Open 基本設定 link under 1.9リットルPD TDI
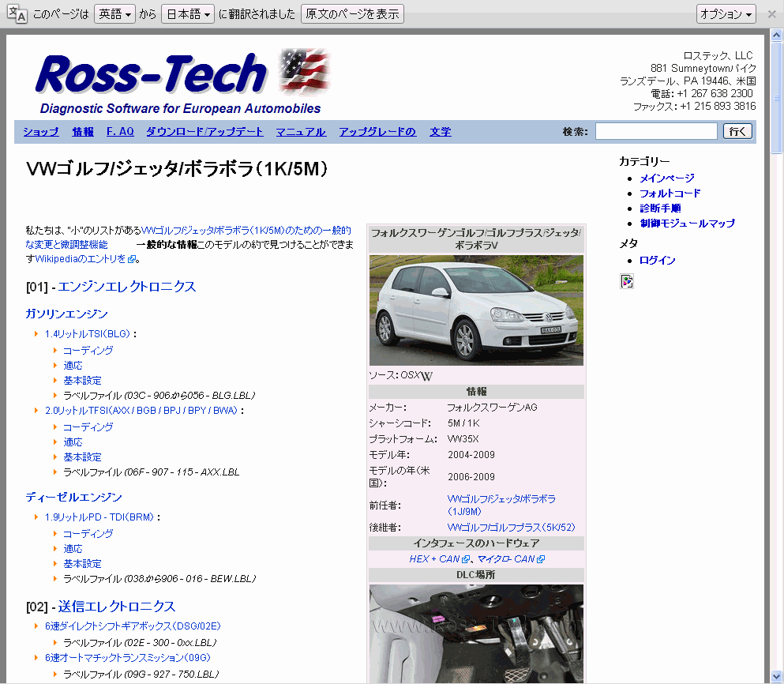 82,563
